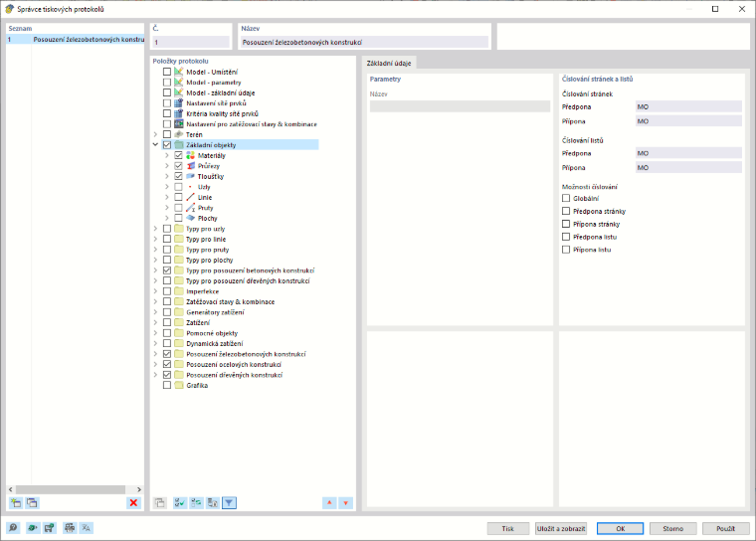Expand the Průřezy subtree
Image resolution: width=756 pixels, height=541 pixels.
tap(167, 166)
